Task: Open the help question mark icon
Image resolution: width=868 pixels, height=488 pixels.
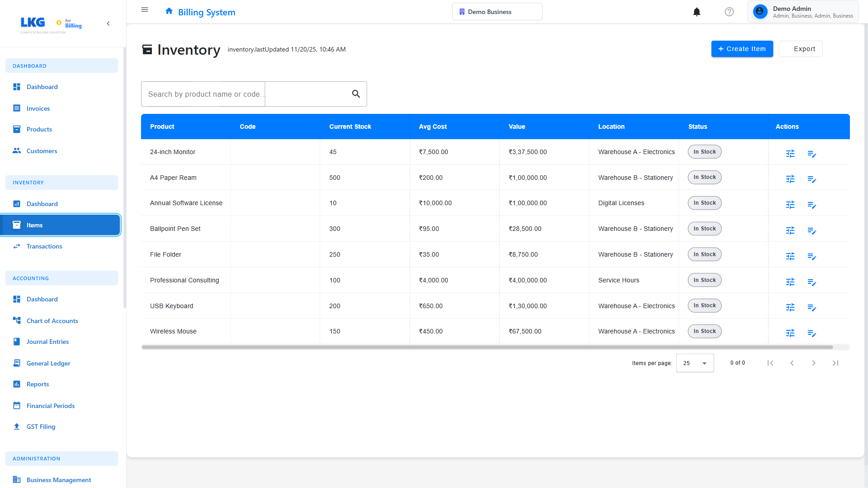Action: 729,12
